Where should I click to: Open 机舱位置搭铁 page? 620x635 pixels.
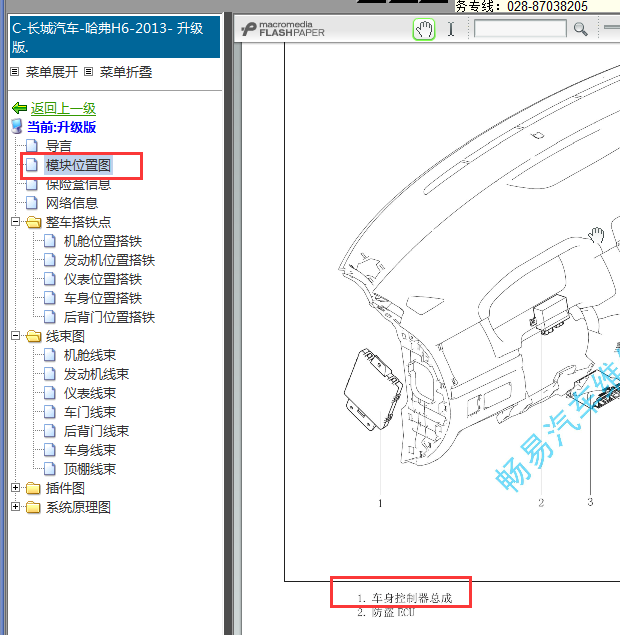(x=103, y=241)
